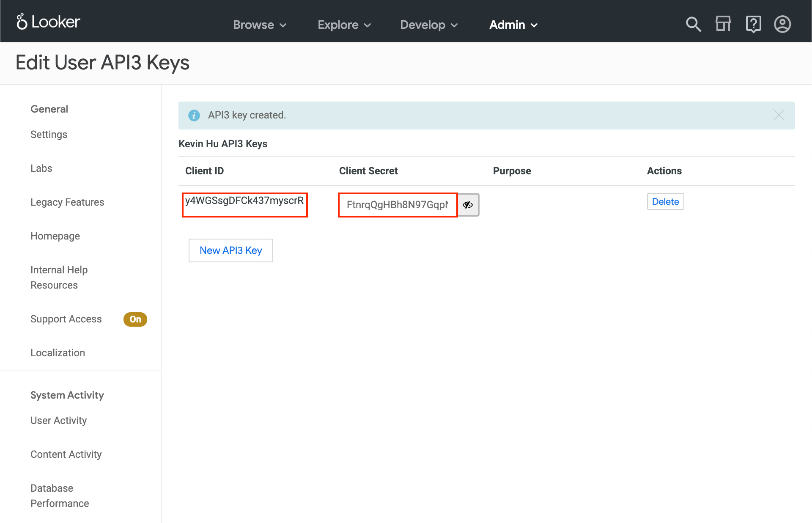Open the Admin dropdown menu
The image size is (812, 523).
coord(513,25)
